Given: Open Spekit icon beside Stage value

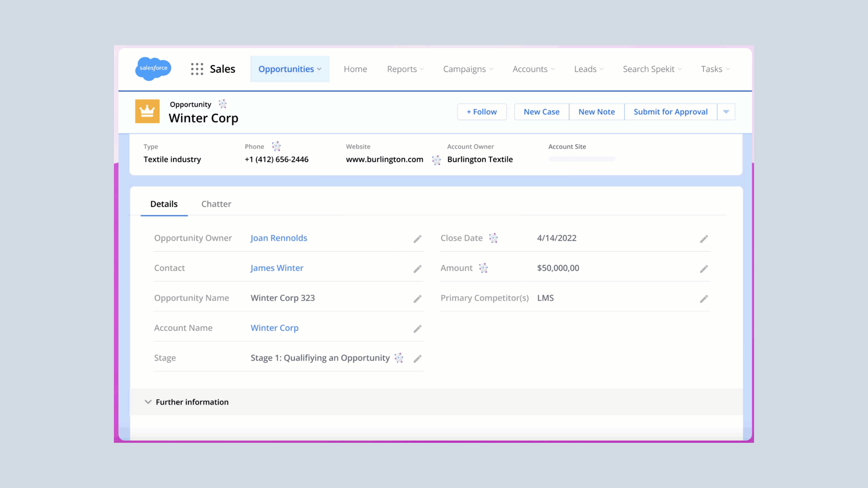Looking at the screenshot, I should coord(399,358).
